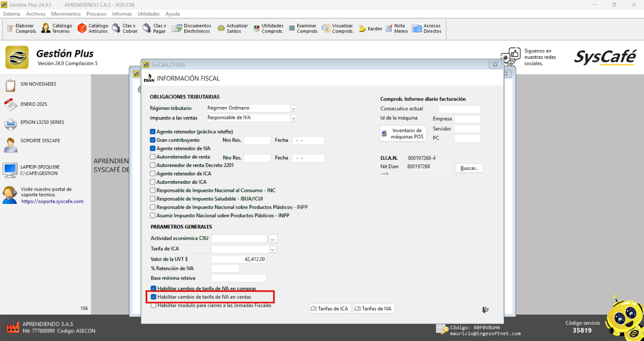
Task: Enable Autorretenedor de renta checkbox
Action: pyautogui.click(x=153, y=157)
